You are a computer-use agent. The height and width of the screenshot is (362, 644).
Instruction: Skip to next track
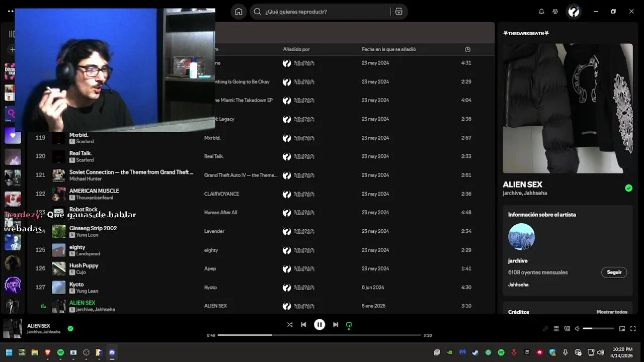pyautogui.click(x=336, y=325)
